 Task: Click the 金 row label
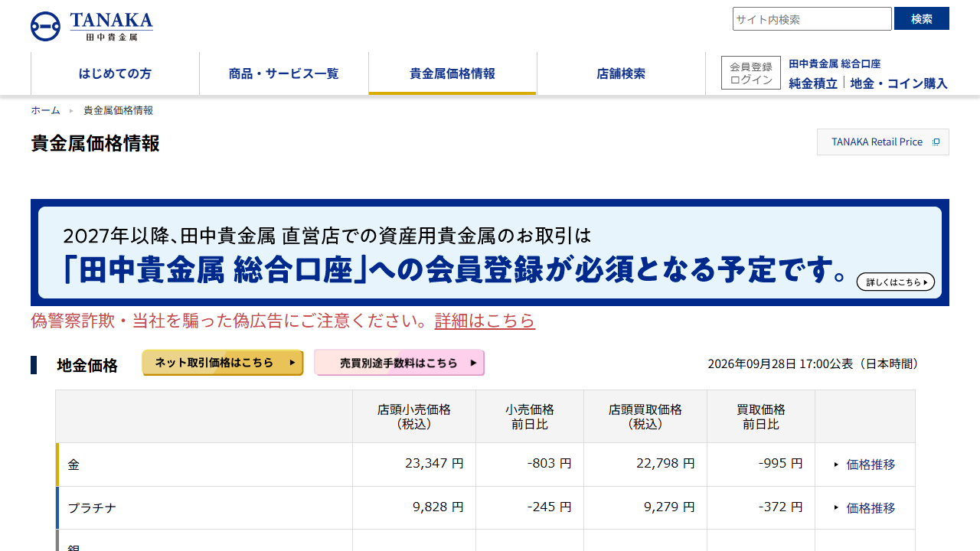pyautogui.click(x=73, y=465)
